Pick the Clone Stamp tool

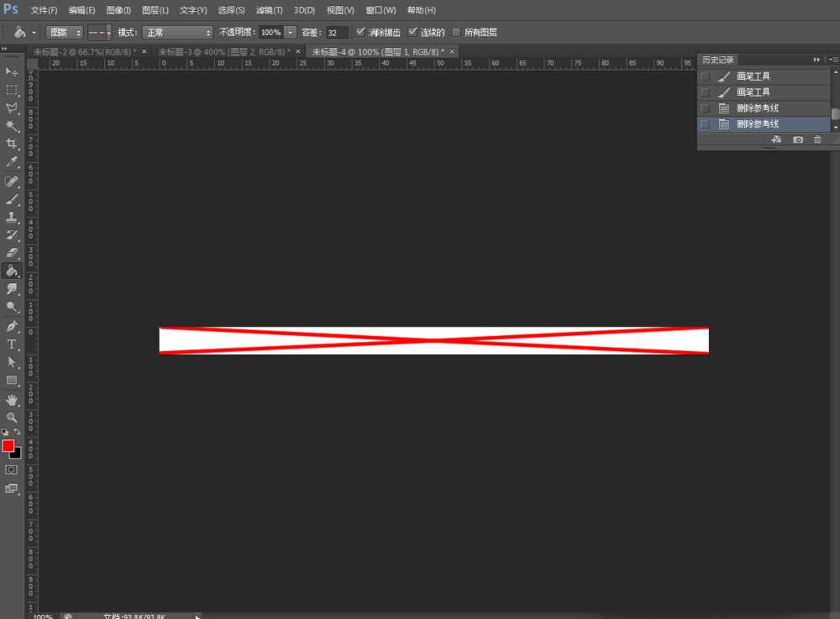13,217
